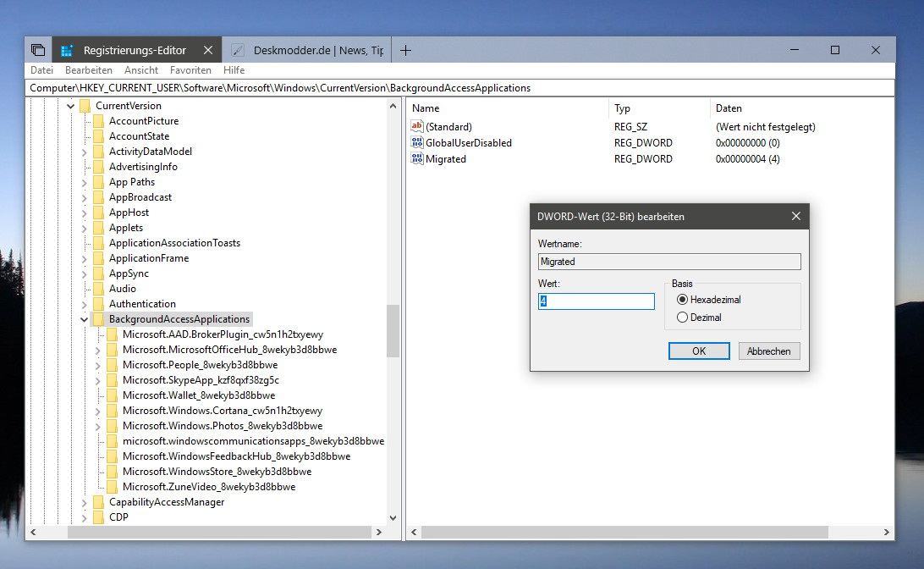
Task: Click the Microsoft.ZuneVideo folder icon
Action: point(112,487)
